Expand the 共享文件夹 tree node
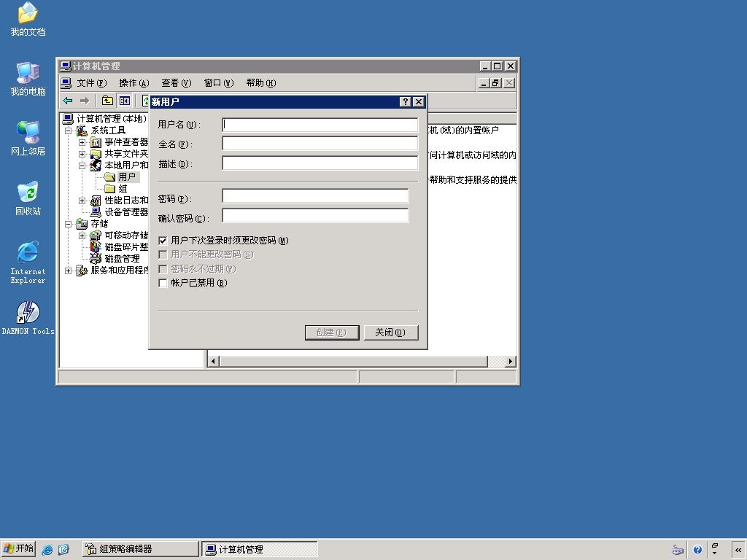The height and width of the screenshot is (560, 747). click(82, 154)
